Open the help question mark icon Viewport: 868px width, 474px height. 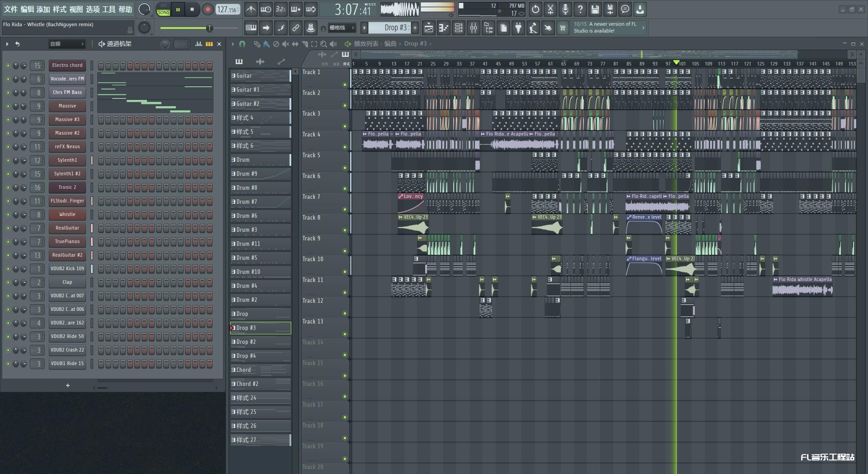coord(580,9)
